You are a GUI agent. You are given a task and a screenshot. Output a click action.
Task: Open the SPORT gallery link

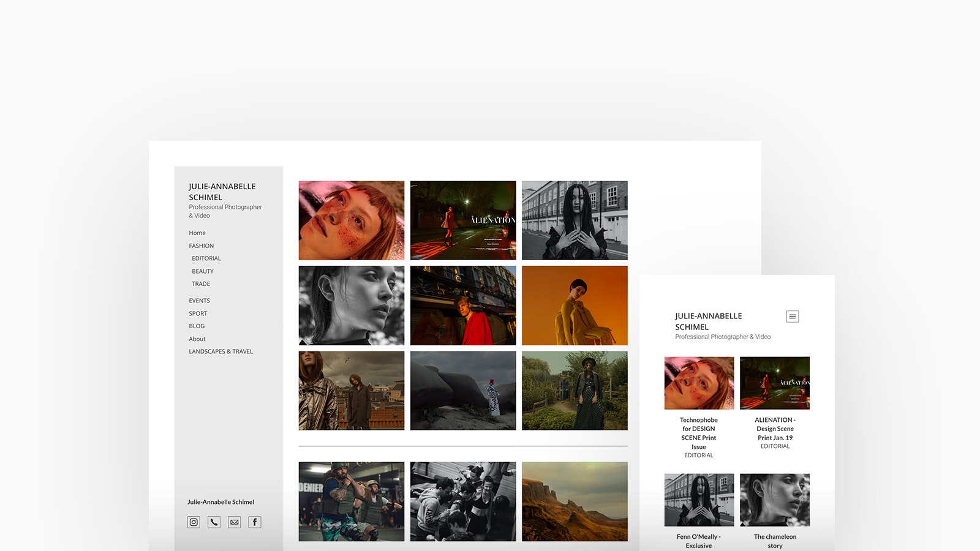pyautogui.click(x=198, y=313)
